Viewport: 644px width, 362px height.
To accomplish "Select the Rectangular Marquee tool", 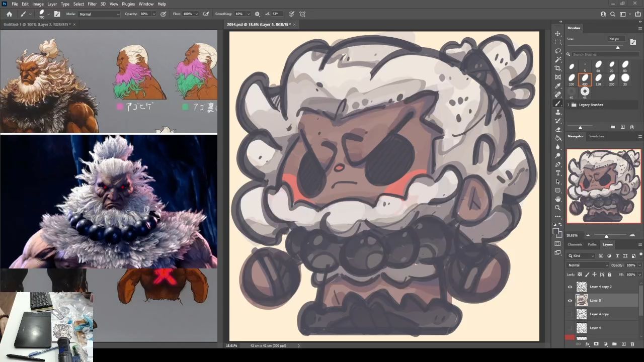I will click(x=557, y=42).
